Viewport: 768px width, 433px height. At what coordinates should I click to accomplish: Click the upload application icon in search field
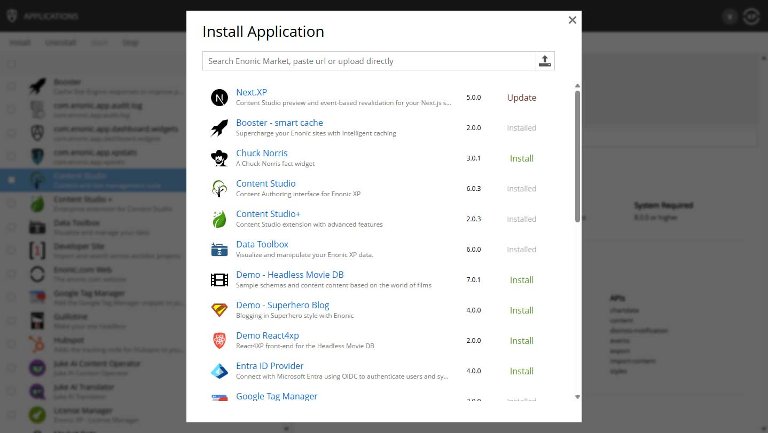(545, 61)
